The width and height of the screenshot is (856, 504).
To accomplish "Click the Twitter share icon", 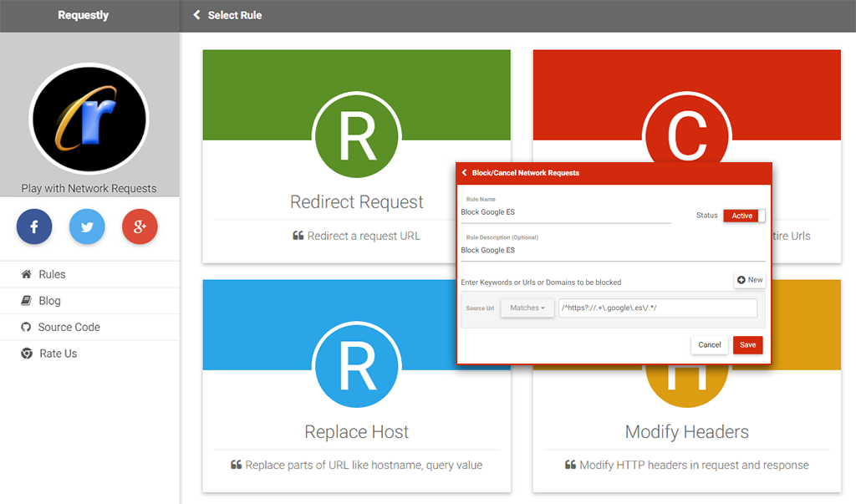I will (x=87, y=227).
